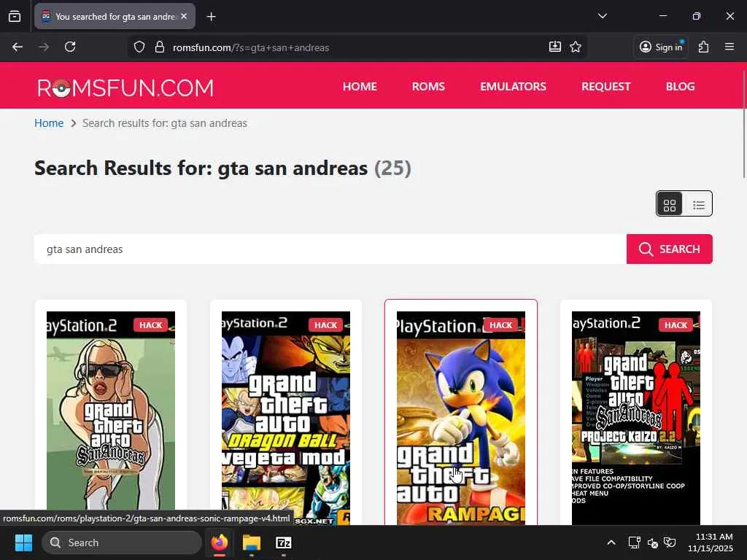Open the network status tray icon

634,542
